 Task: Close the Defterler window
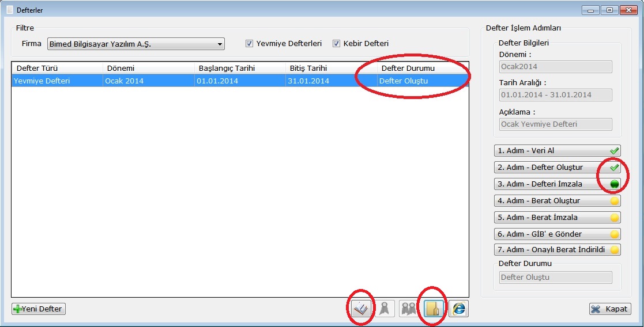[x=629, y=10]
